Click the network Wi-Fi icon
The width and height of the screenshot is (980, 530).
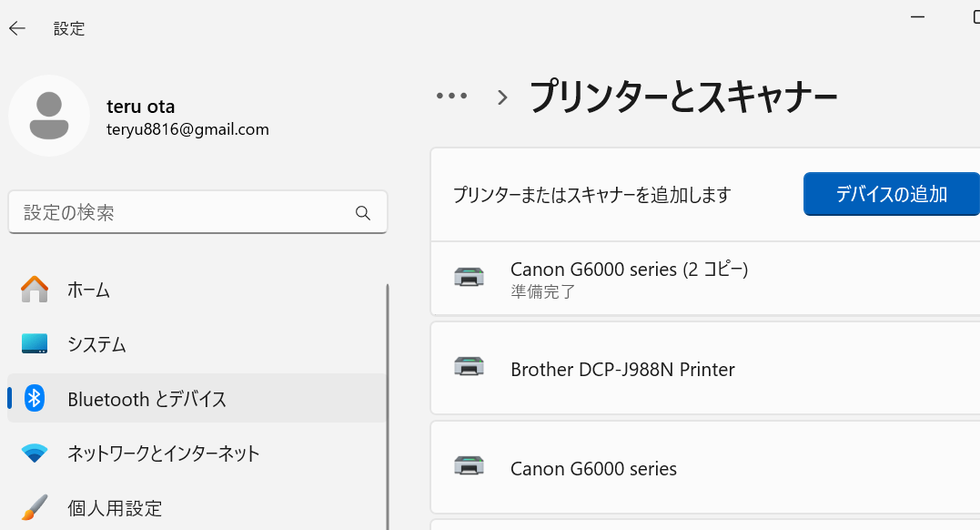click(x=35, y=453)
